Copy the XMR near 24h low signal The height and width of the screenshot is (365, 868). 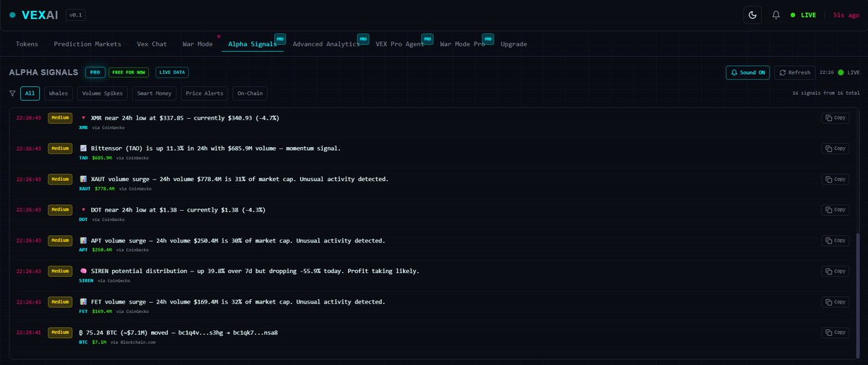(835, 118)
